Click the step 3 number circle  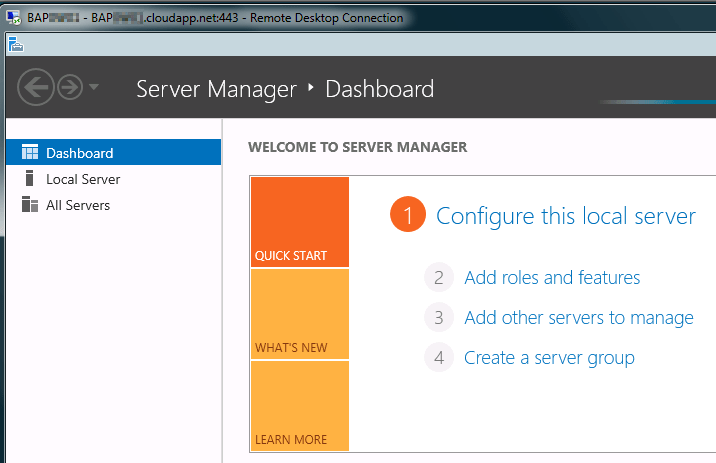click(439, 317)
